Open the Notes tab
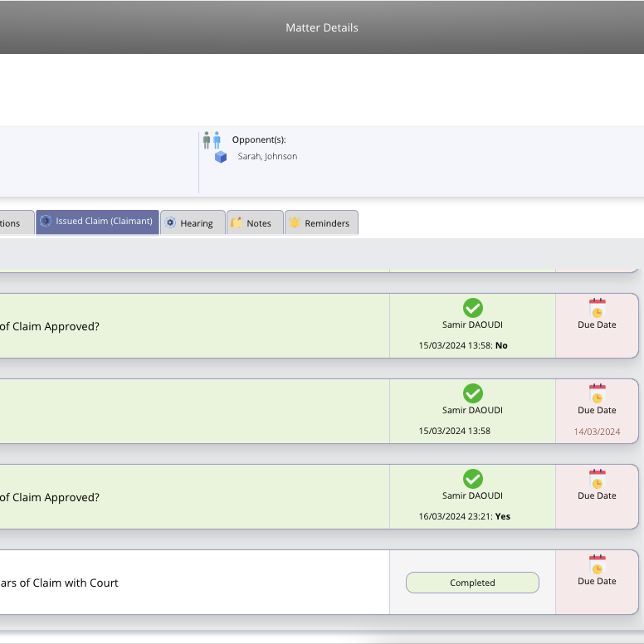 pos(255,222)
